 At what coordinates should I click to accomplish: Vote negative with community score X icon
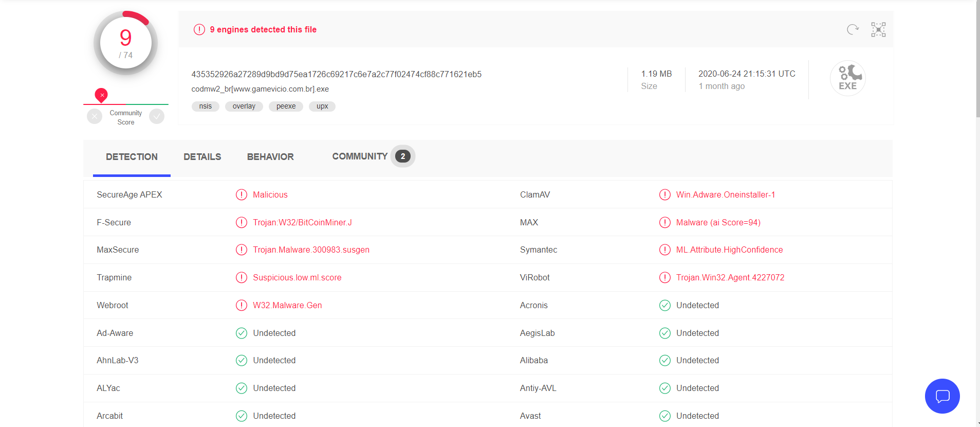click(x=95, y=117)
